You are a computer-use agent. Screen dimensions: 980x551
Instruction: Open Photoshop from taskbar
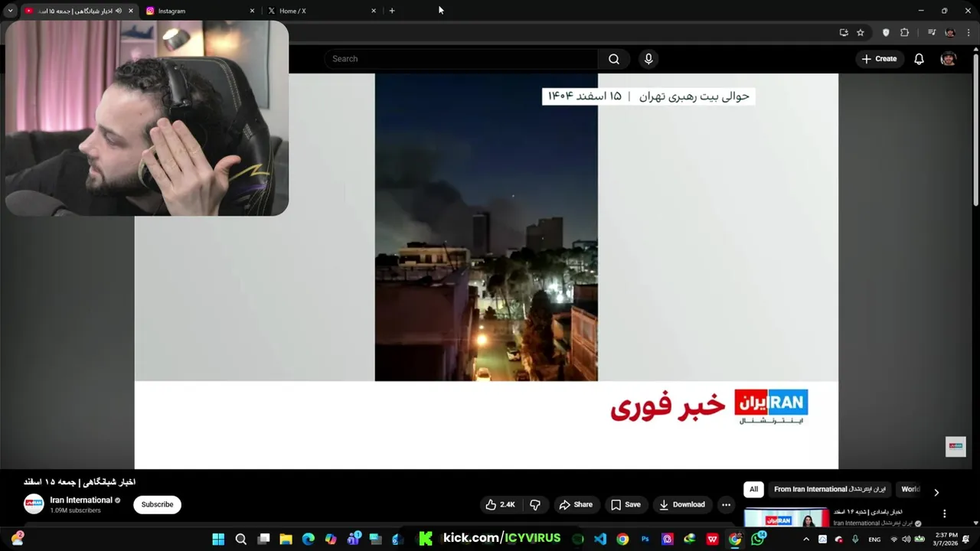pyautogui.click(x=645, y=539)
